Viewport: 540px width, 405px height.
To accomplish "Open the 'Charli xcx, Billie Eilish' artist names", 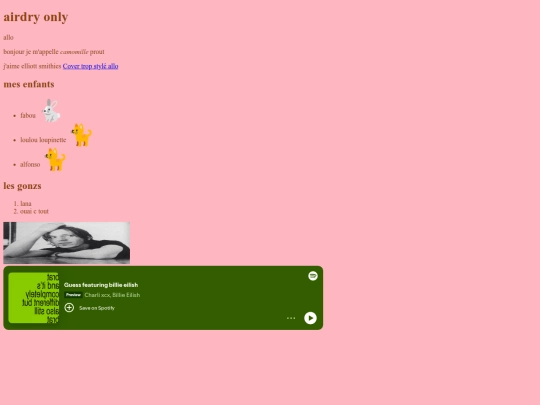I will (x=112, y=295).
